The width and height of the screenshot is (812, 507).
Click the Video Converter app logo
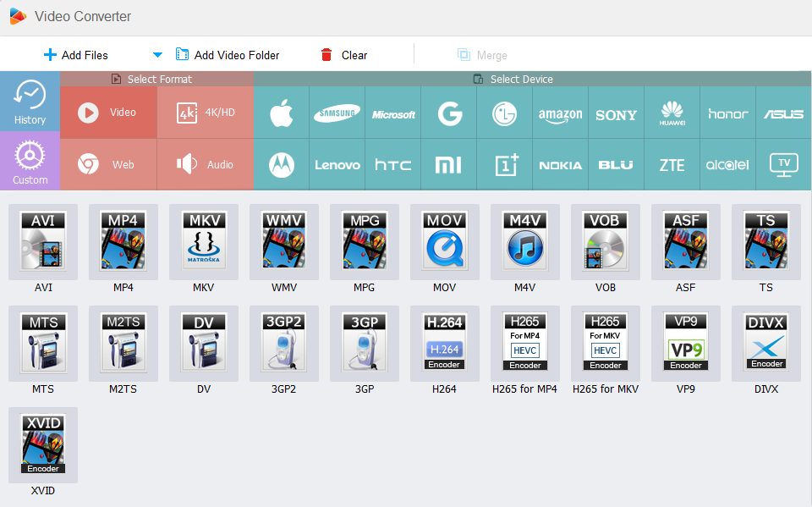[x=18, y=17]
